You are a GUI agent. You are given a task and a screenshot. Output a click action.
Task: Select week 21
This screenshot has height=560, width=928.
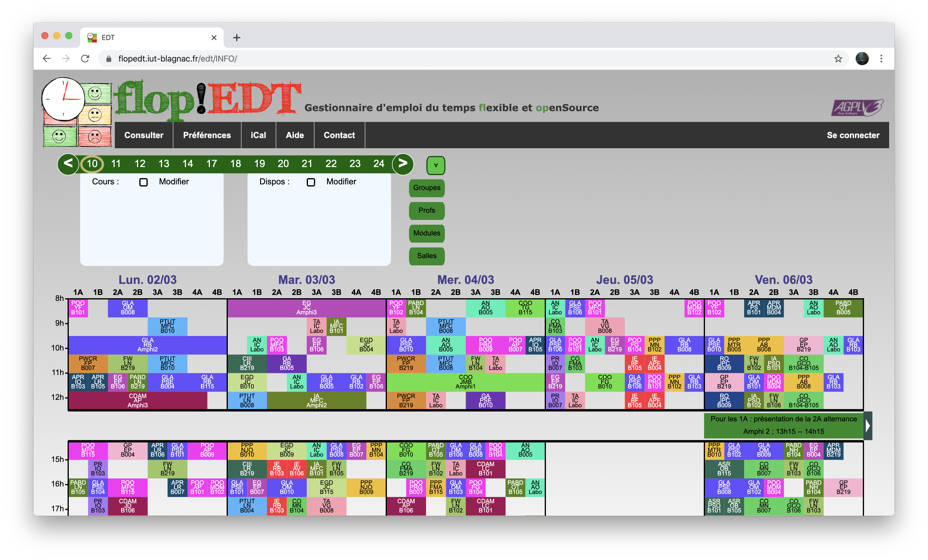(x=307, y=164)
